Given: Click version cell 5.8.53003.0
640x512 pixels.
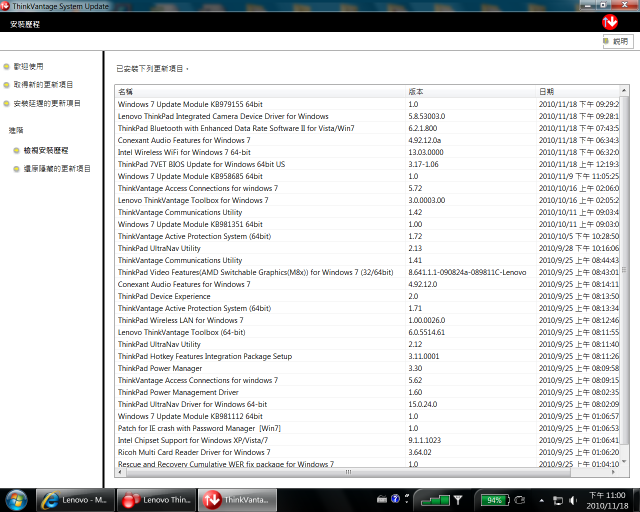Looking at the screenshot, I should pos(427,116).
